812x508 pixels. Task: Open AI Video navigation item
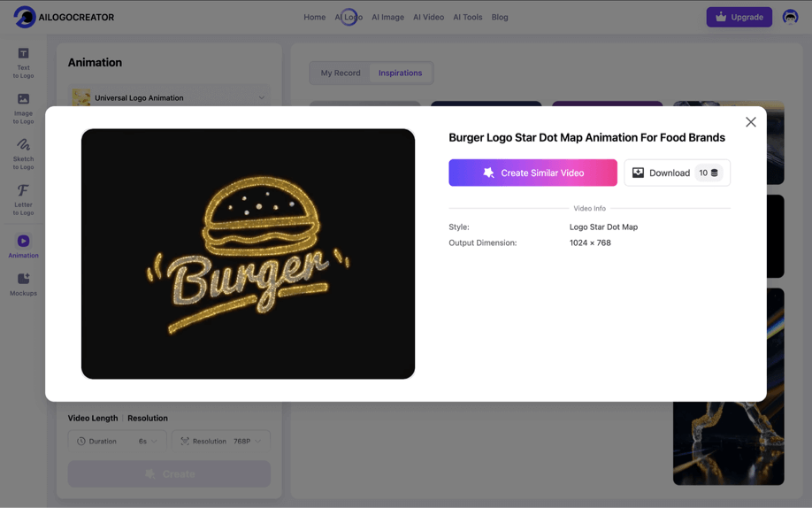point(429,17)
